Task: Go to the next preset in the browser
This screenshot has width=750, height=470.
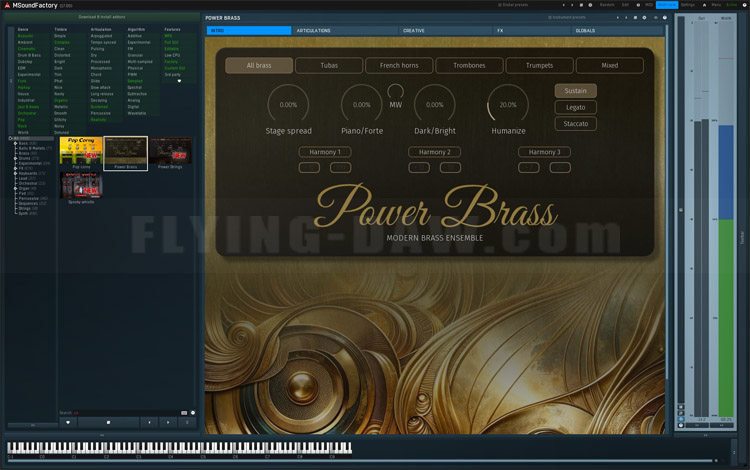Action: 168,422
